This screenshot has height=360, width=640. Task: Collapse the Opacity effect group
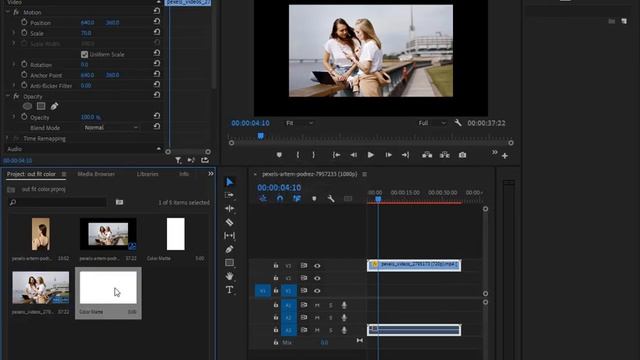[7, 96]
